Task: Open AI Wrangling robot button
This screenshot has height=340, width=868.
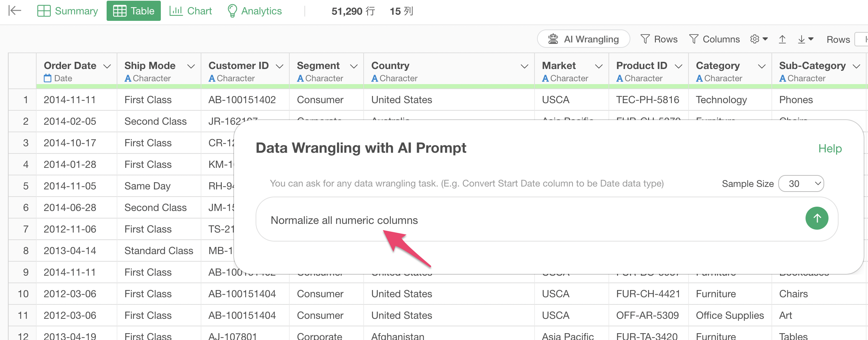Action: pos(583,39)
